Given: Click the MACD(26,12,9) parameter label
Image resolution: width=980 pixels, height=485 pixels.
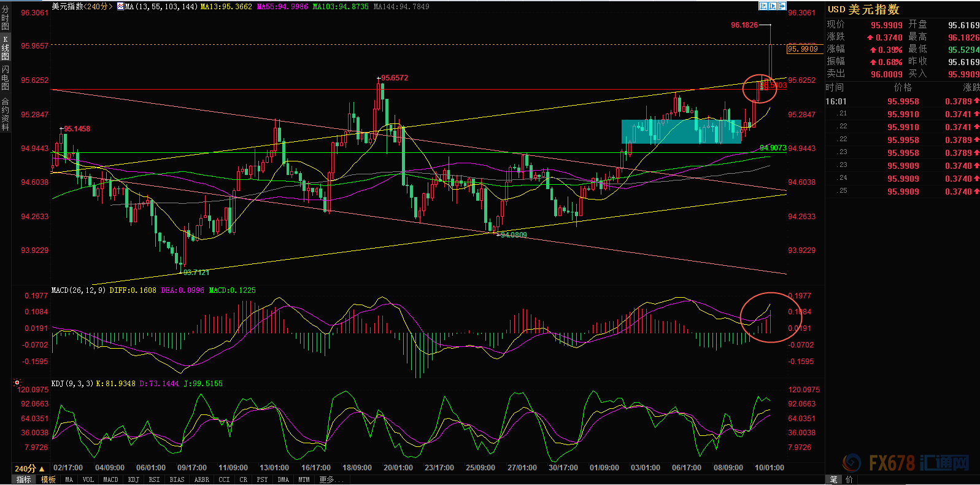Looking at the screenshot, I should [78, 290].
